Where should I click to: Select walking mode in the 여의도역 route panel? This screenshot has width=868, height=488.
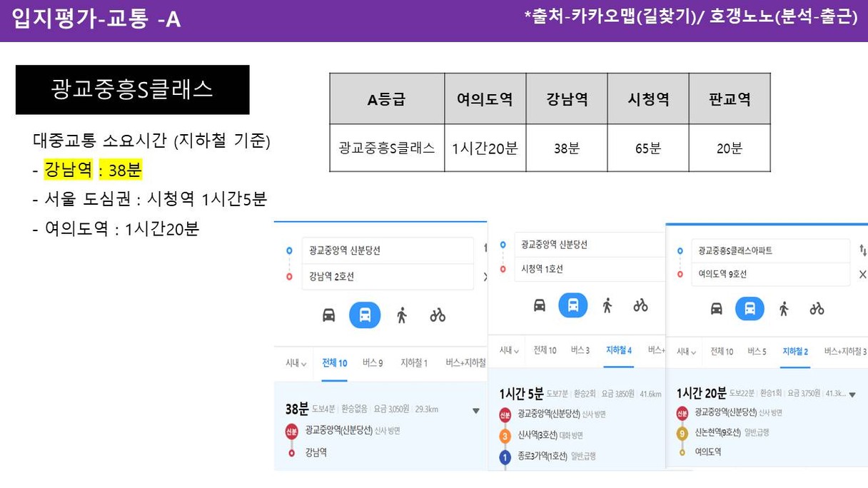pyautogui.click(x=784, y=308)
